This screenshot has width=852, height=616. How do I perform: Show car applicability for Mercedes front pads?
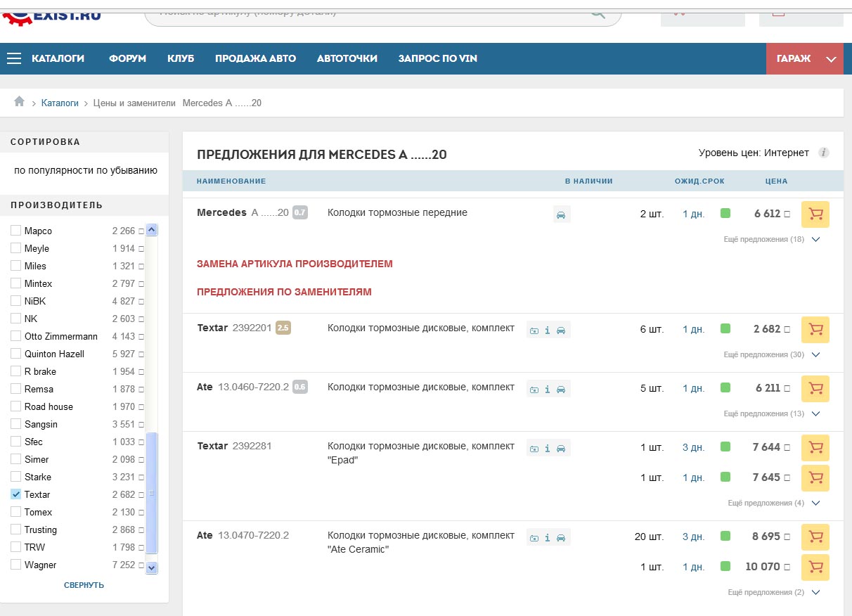click(x=561, y=214)
